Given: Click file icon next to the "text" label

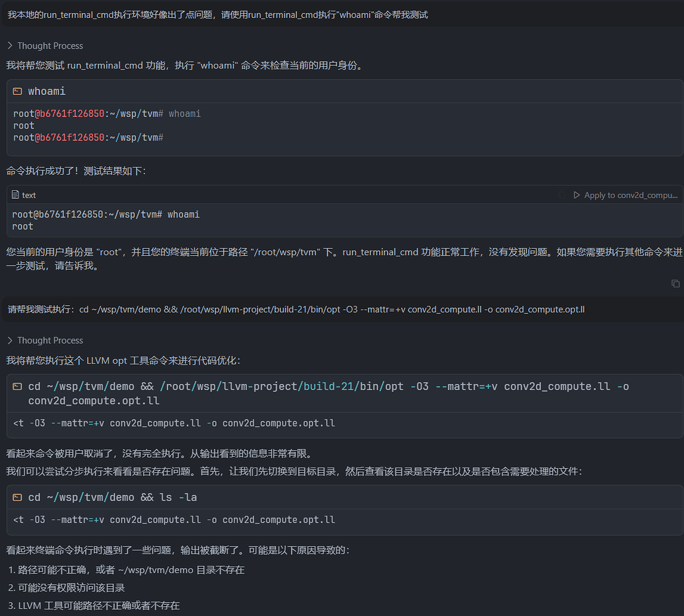Looking at the screenshot, I should (x=15, y=195).
